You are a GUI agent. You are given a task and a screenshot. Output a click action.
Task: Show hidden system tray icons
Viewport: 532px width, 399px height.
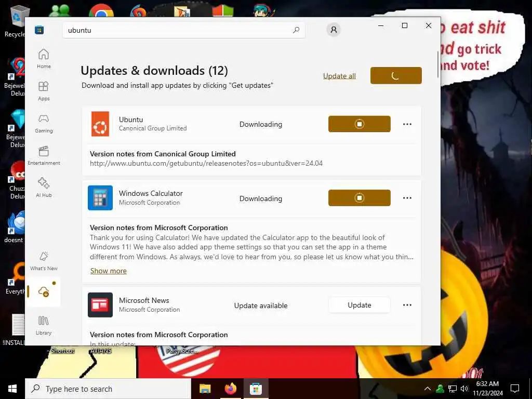pos(428,389)
